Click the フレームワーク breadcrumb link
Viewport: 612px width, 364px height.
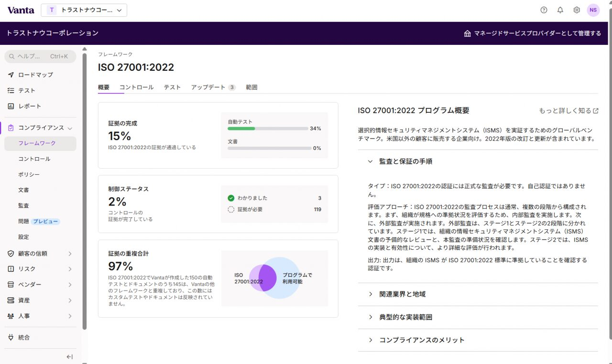[115, 54]
